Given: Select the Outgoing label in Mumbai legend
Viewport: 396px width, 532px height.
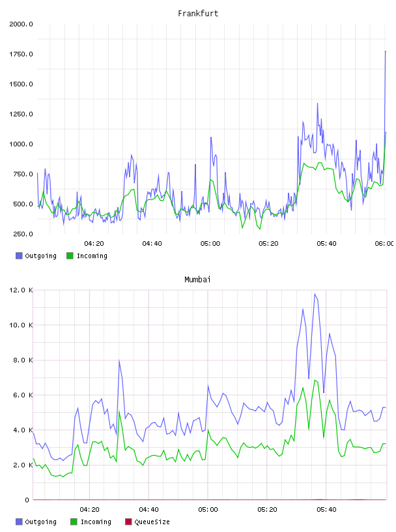Looking at the screenshot, I should 40,522.
